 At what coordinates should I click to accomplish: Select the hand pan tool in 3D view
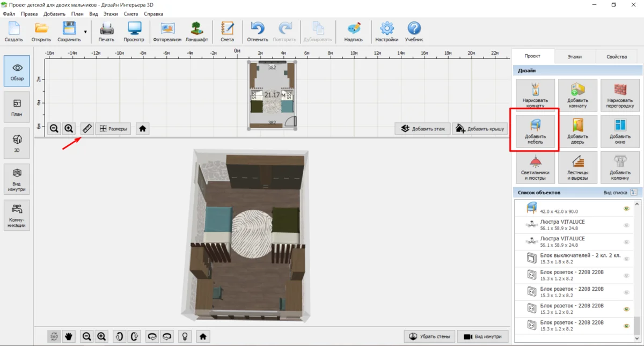click(69, 336)
